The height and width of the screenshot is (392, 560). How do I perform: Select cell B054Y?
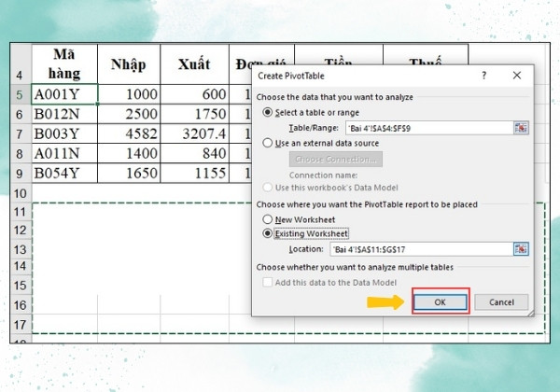(x=64, y=174)
